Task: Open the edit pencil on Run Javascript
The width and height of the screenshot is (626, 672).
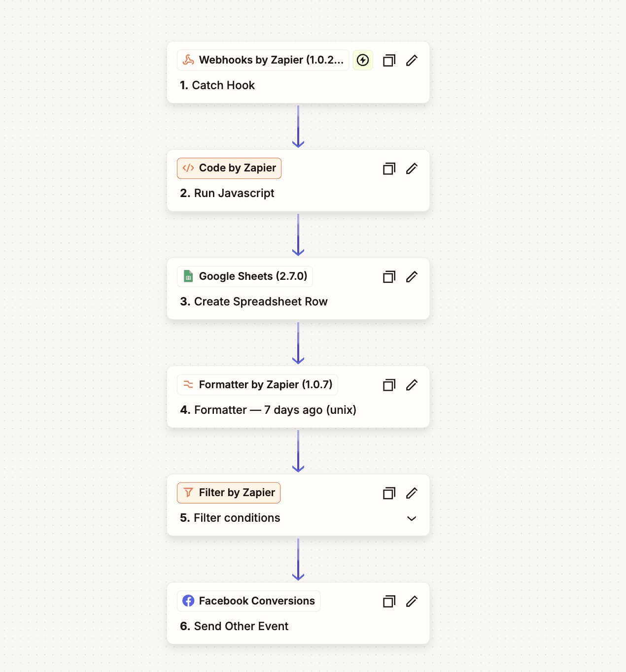Action: point(412,168)
